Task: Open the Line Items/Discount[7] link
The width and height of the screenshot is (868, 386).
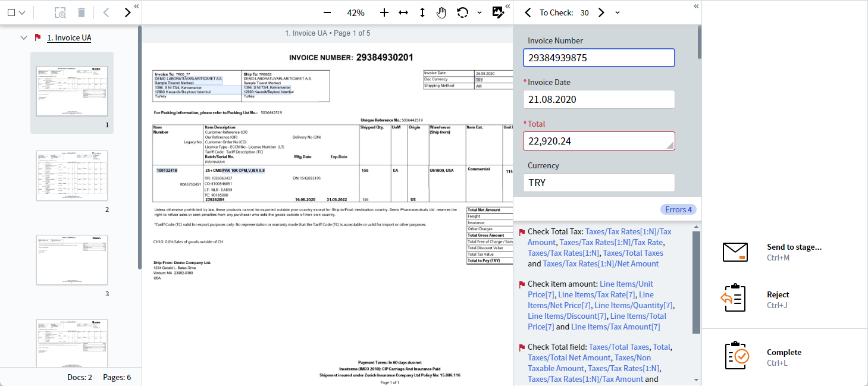Action: pos(566,316)
